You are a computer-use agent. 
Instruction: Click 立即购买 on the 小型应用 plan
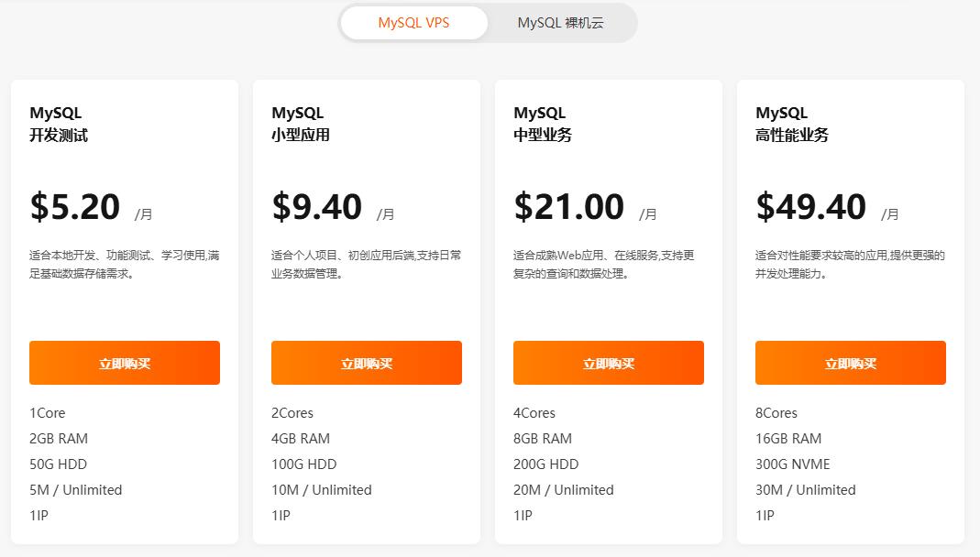coord(366,363)
